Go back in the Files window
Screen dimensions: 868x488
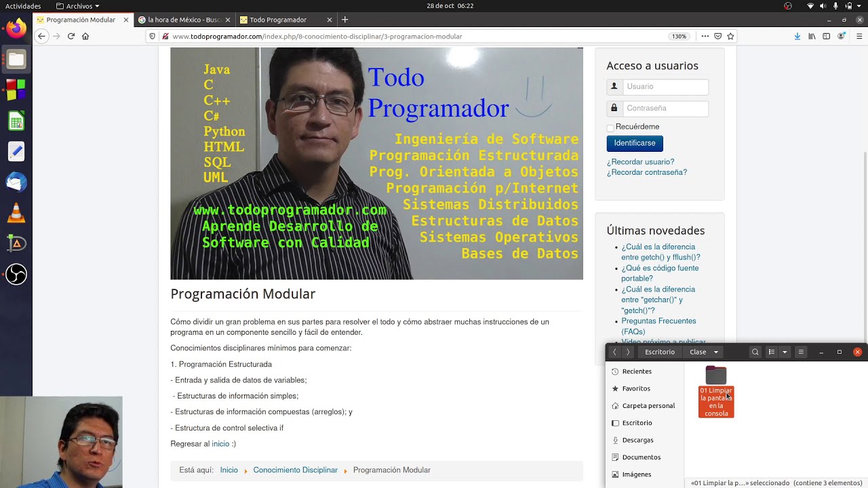(614, 352)
